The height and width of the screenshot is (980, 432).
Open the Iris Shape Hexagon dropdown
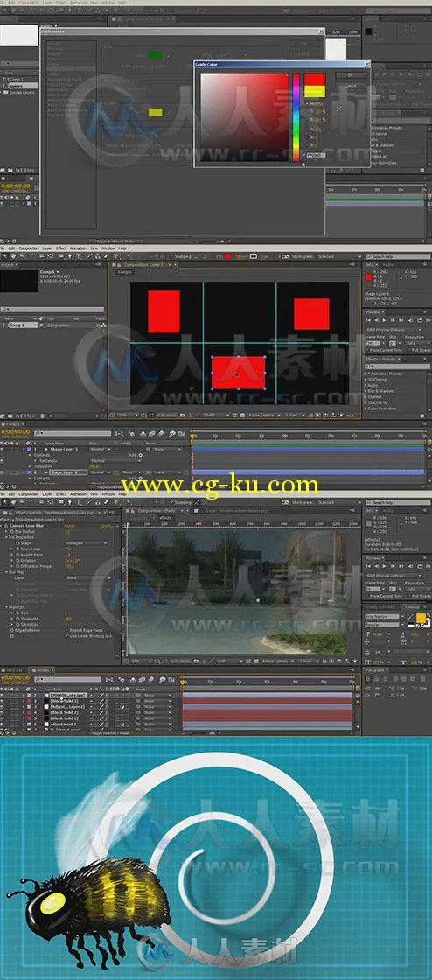[x=87, y=543]
